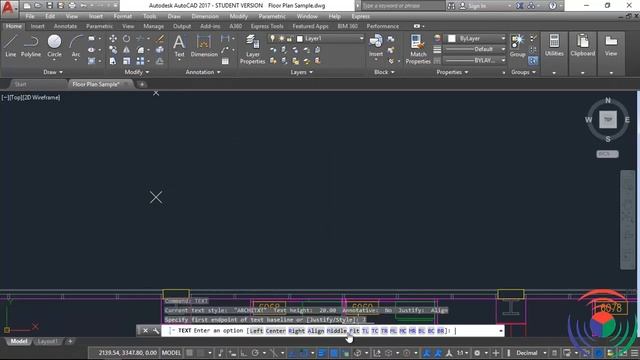The image size is (640, 360).
Task: Choose the Center option in command line
Action: pos(276,331)
